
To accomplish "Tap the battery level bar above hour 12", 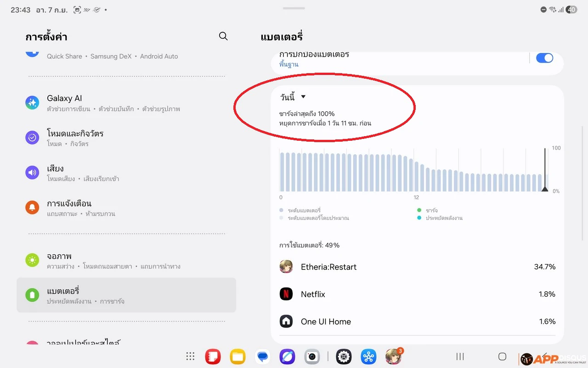I will coord(417,176).
